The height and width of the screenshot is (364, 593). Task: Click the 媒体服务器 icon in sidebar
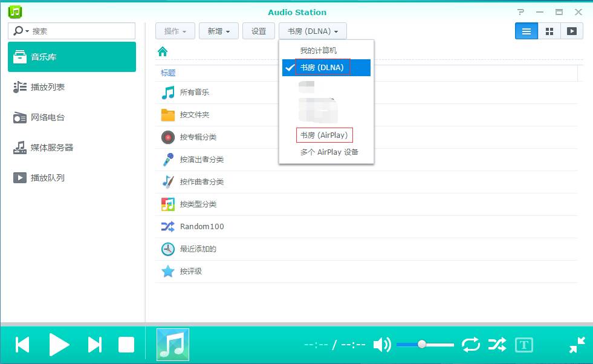[x=20, y=148]
